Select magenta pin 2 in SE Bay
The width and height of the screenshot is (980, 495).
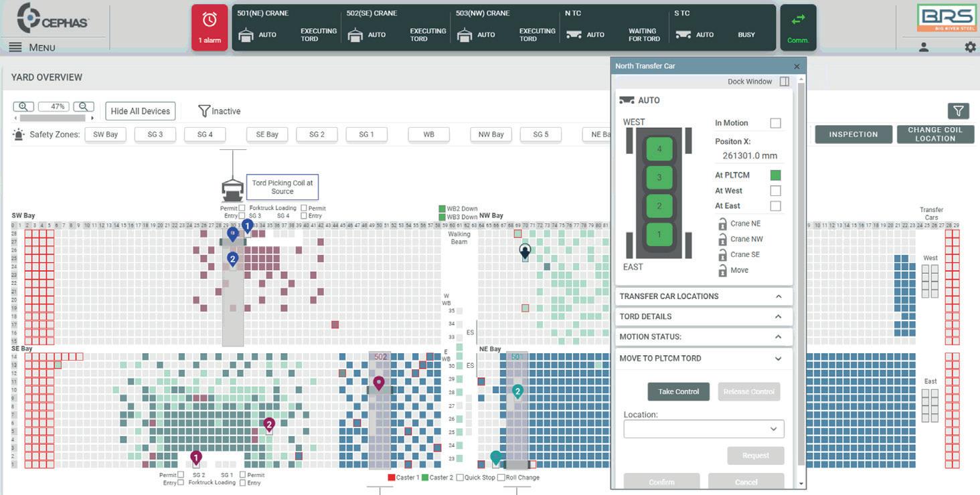click(x=269, y=424)
